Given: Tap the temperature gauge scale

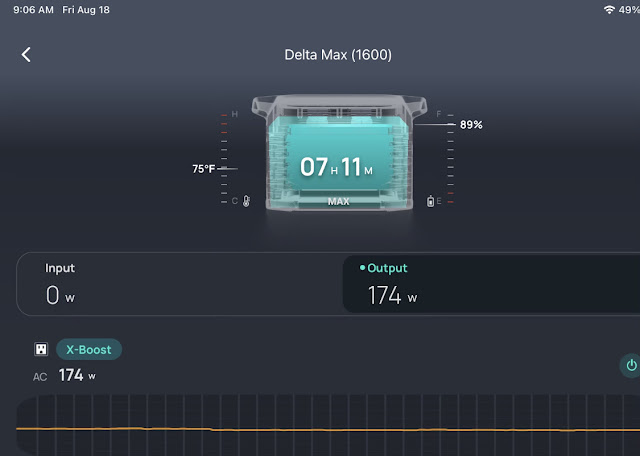Looking at the screenshot, I should (224, 159).
